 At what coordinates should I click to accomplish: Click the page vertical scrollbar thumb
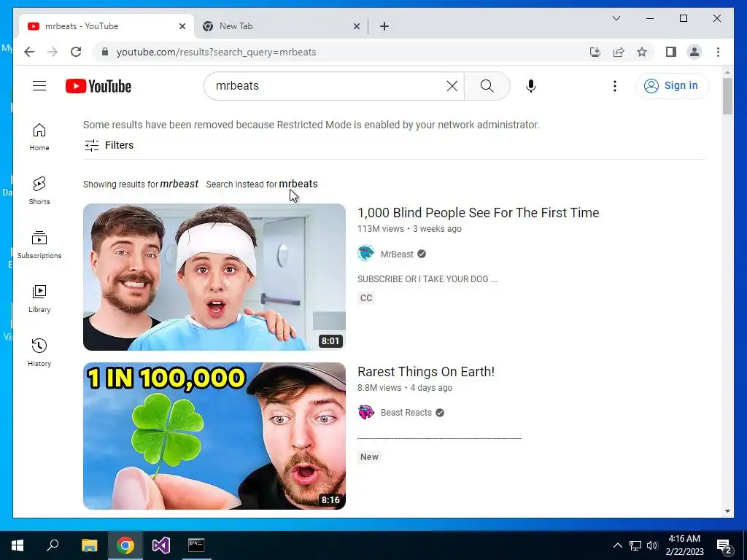727,96
